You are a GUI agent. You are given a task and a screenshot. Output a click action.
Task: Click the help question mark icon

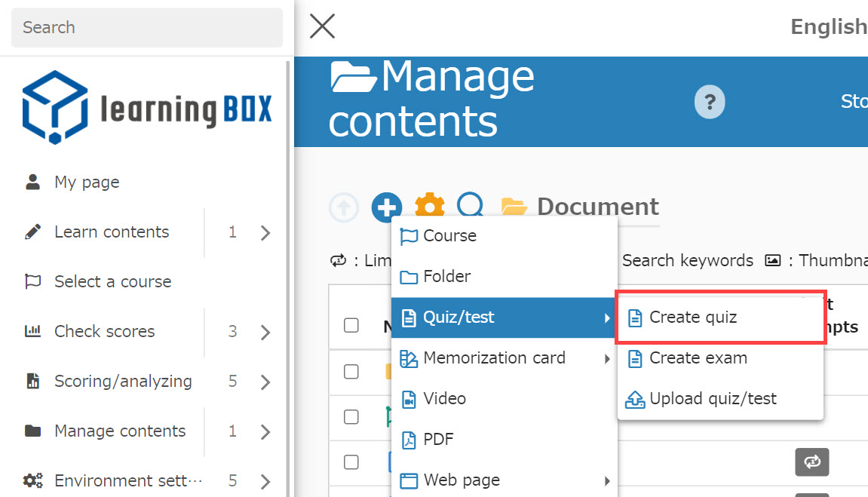(709, 102)
